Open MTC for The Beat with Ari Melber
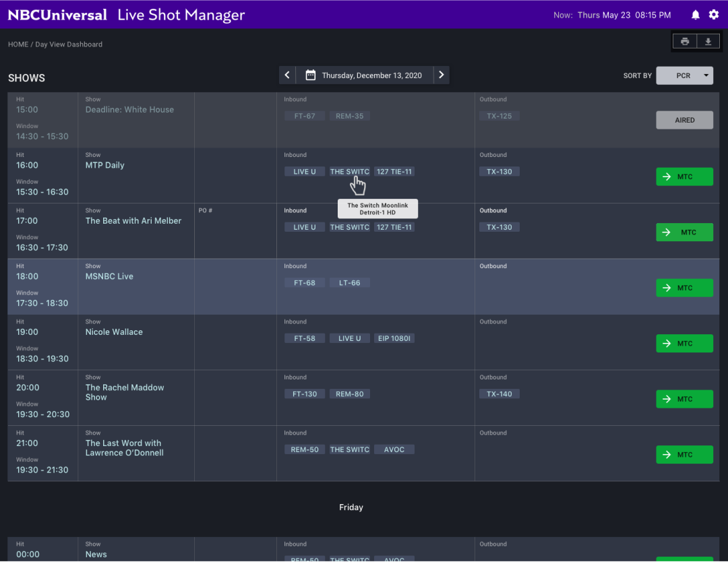Viewport: 728px width, 562px height. [684, 232]
